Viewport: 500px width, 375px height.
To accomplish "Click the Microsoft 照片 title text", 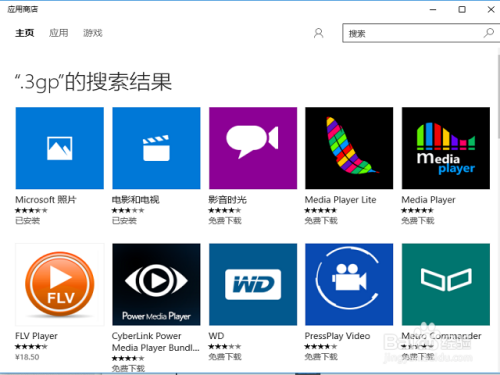I will (x=46, y=200).
